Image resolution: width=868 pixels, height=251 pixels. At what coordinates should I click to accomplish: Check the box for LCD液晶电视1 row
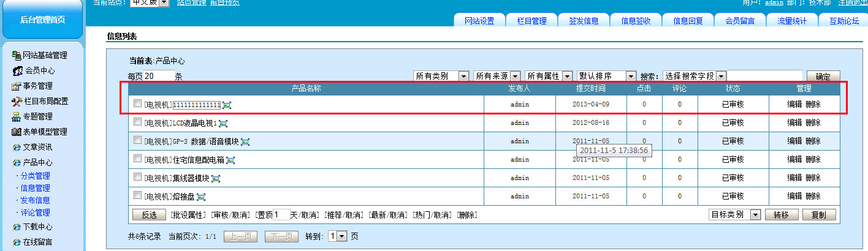(x=137, y=122)
